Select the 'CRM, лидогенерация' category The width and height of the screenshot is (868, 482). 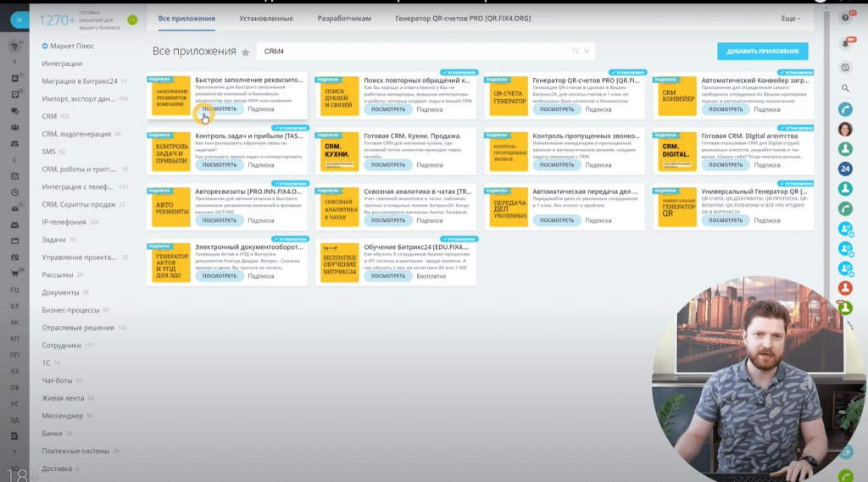[76, 134]
